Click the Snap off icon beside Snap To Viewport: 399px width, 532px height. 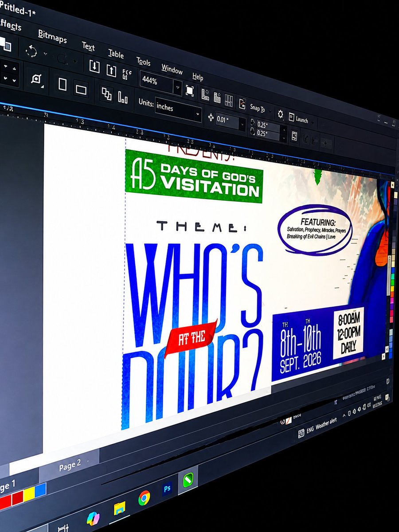tap(242, 104)
